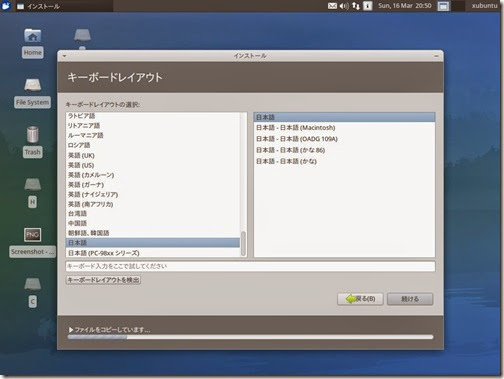The width and height of the screenshot is (504, 379).
Task: Expand the ファイルをコピーしています details triangle
Action: point(71,330)
